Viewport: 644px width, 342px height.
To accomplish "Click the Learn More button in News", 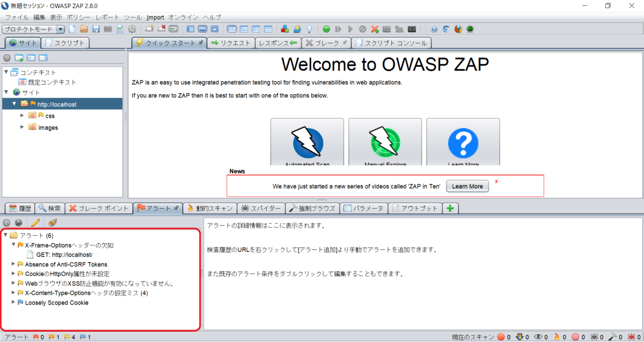I will click(467, 187).
